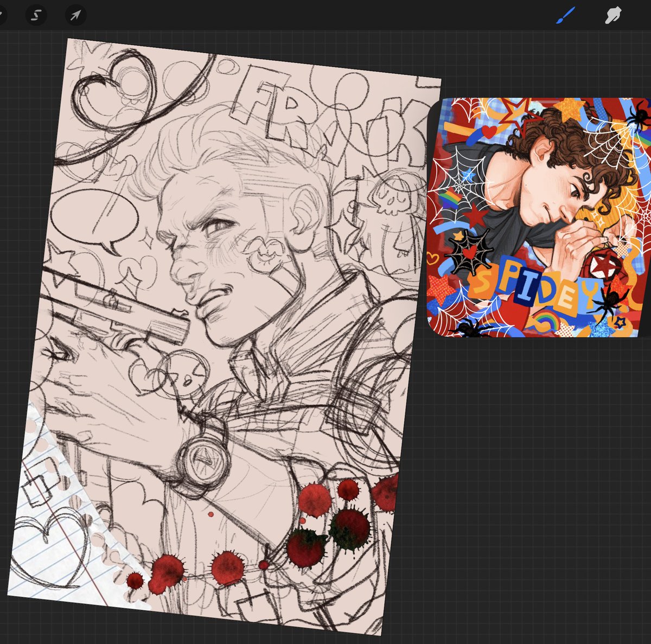The width and height of the screenshot is (651, 644).
Task: Choose the Smudge finger tool
Action: (x=613, y=16)
